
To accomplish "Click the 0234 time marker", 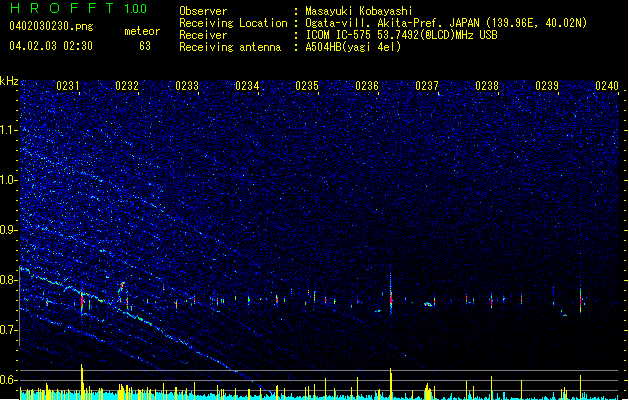I will coord(247,86).
